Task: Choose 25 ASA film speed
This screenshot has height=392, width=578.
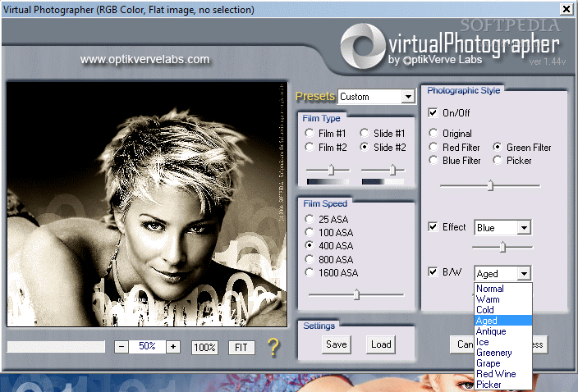Action: coord(309,220)
